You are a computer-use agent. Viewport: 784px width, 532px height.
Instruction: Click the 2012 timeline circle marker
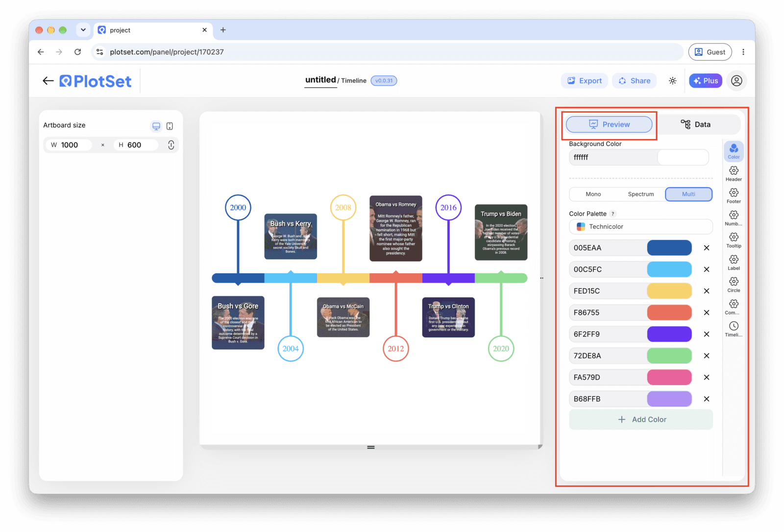tap(396, 349)
